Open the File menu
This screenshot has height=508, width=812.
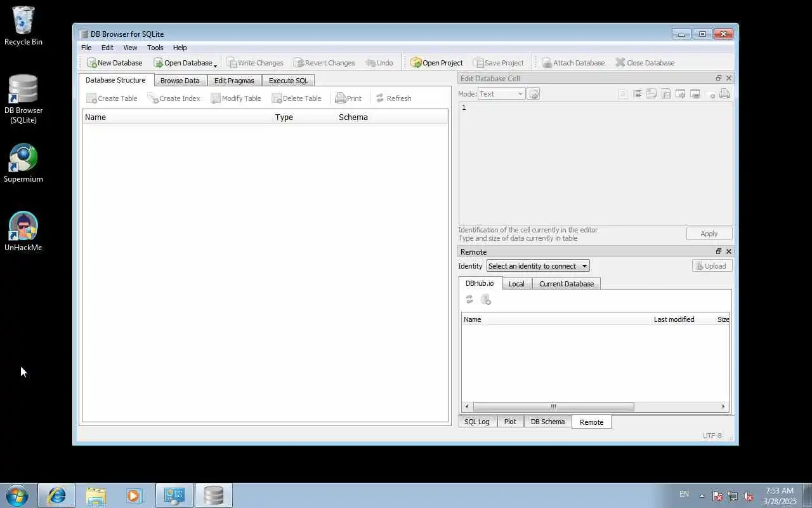click(86, 48)
